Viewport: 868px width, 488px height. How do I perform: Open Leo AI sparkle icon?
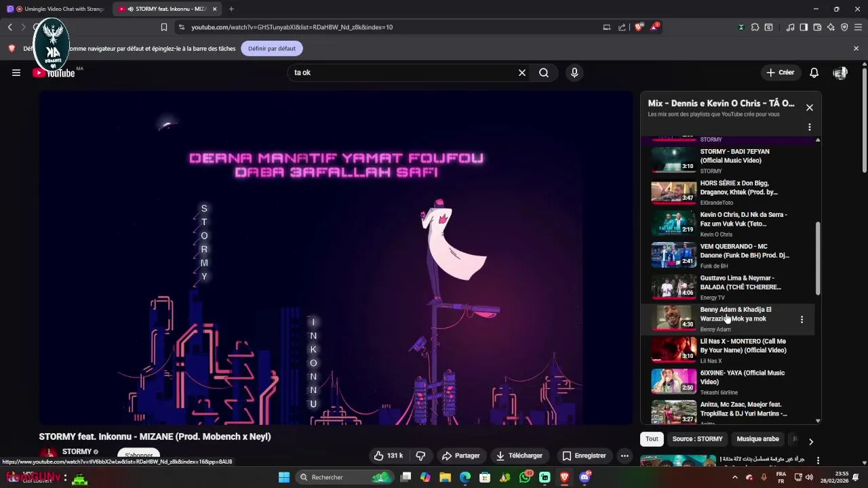coord(831,27)
